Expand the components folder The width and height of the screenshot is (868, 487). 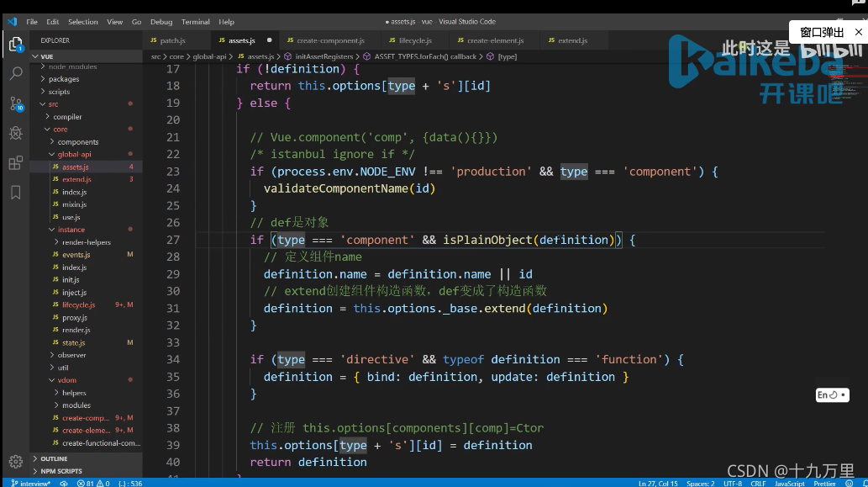86,142
